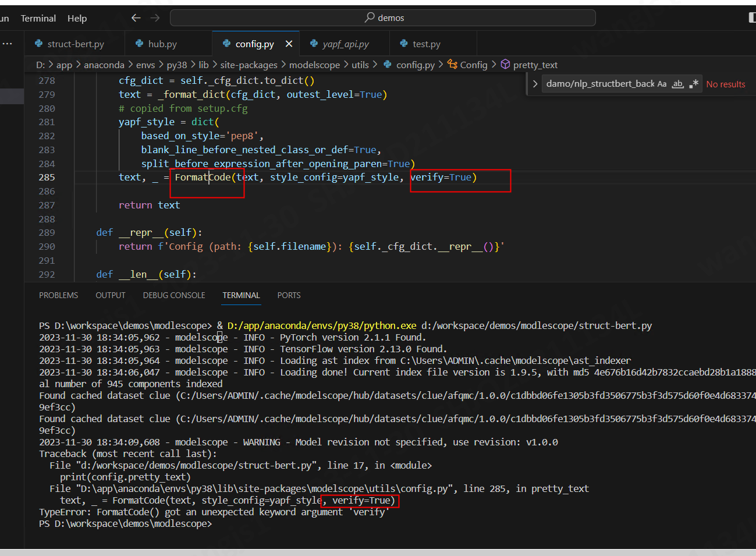Click the Python icon on yapf_api.py tab
The height and width of the screenshot is (556, 756).
click(314, 44)
